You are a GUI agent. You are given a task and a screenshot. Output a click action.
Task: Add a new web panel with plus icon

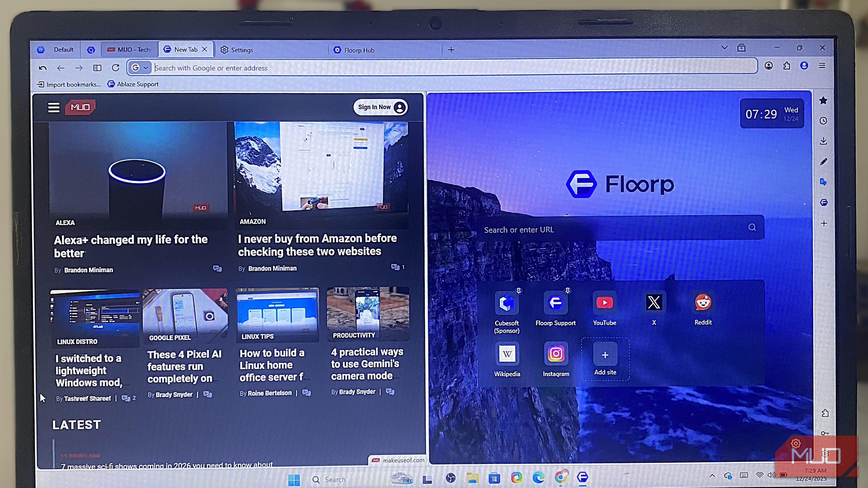(x=823, y=223)
